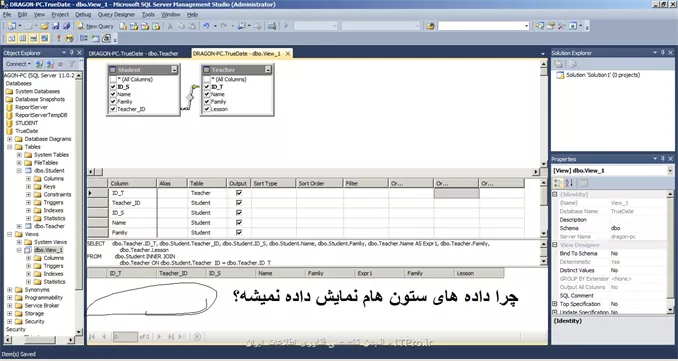Toggle the Show Criteria Pane icon
This screenshot has height=361, width=678.
click(x=23, y=38)
